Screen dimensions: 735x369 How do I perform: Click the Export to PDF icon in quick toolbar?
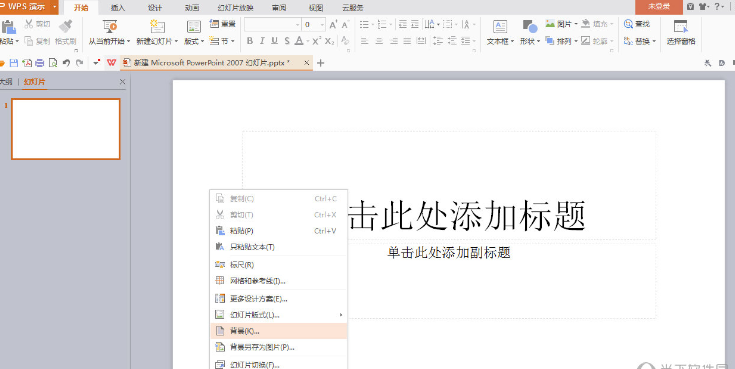[27, 63]
